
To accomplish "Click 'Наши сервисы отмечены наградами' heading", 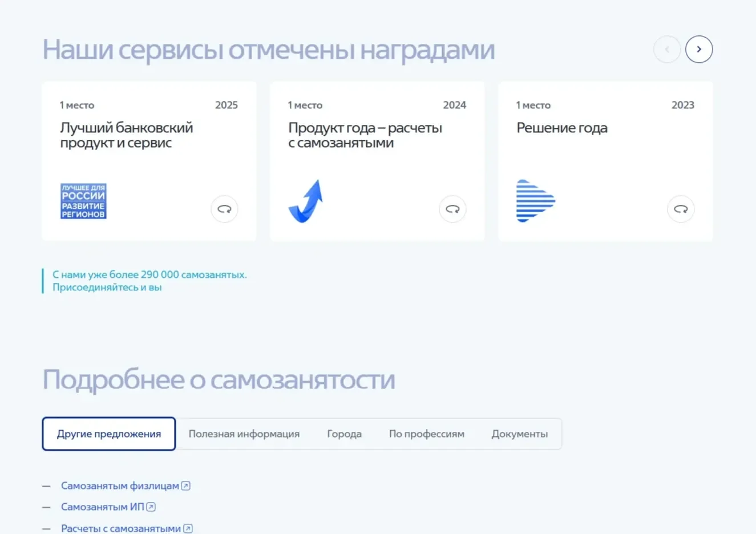I will click(269, 50).
